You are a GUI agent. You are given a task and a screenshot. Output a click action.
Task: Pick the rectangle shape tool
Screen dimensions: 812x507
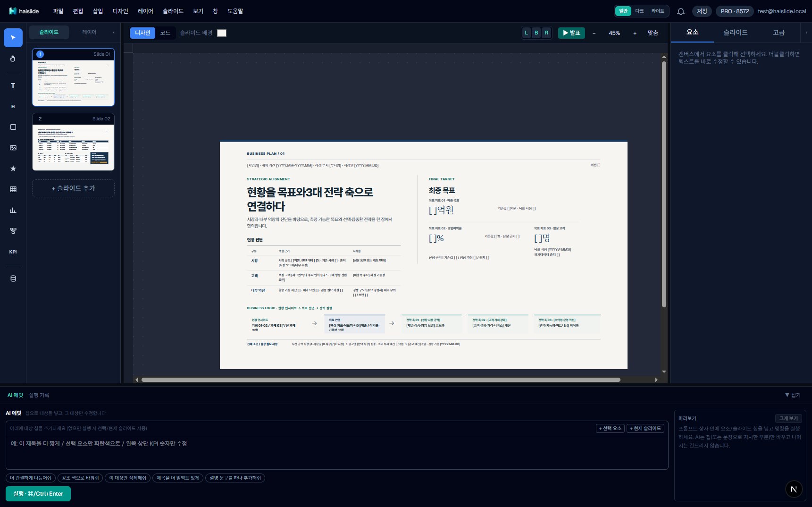click(13, 127)
